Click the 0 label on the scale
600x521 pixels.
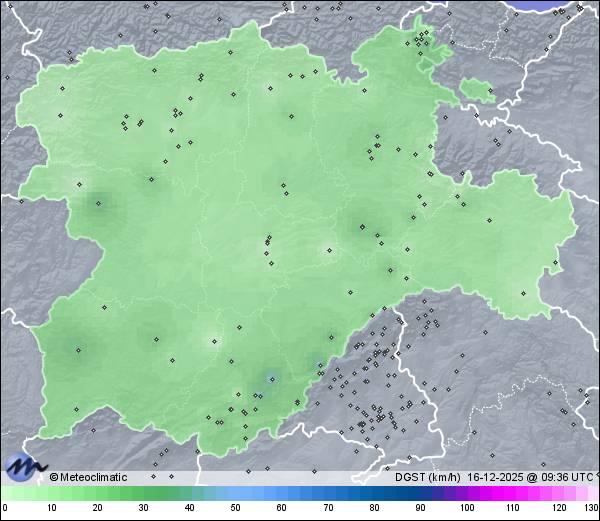pos(4,508)
